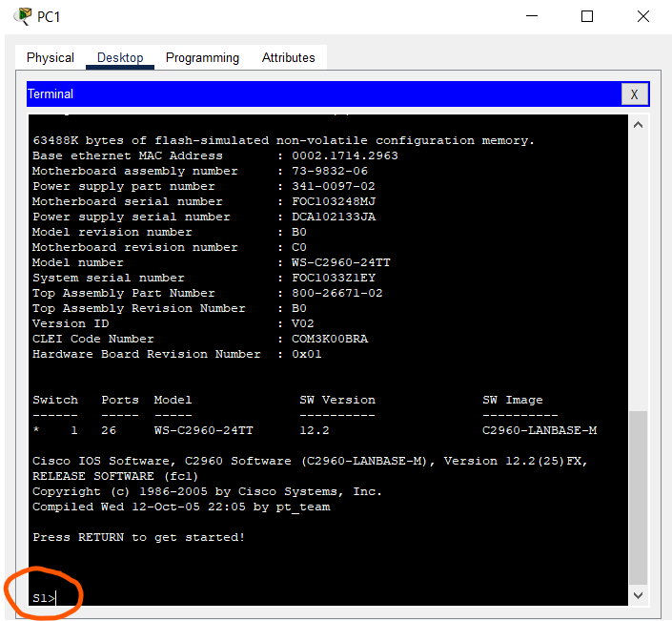Viewport: 672px width, 621px height.
Task: Select the Attributes tab
Action: click(x=289, y=57)
